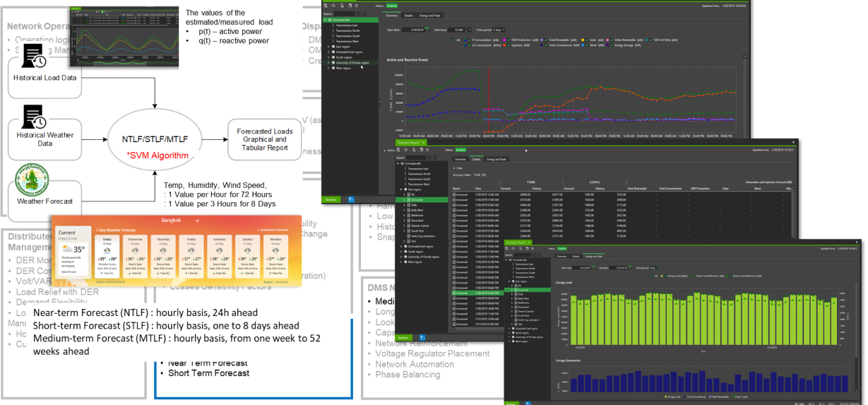Image resolution: width=868 pixels, height=405 pixels.
Task: Toggle Power Load Maximum checkbox in bottom window
Action: click(731, 276)
